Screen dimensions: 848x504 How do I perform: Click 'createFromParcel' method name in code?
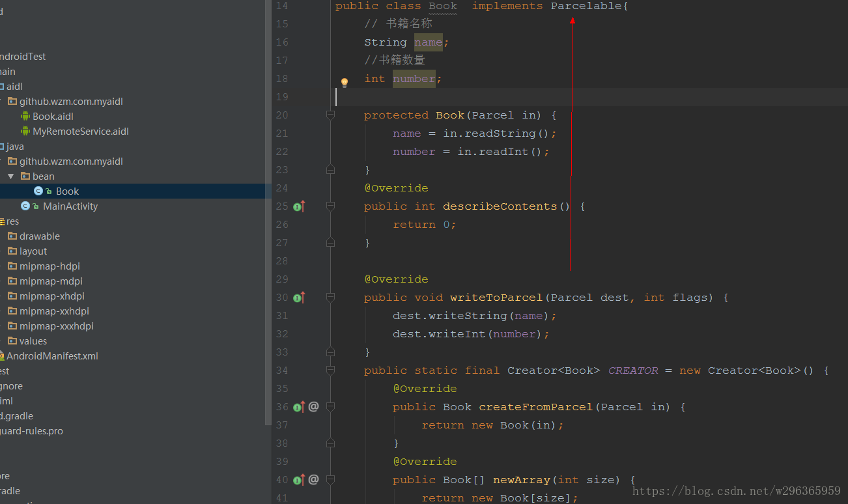536,407
